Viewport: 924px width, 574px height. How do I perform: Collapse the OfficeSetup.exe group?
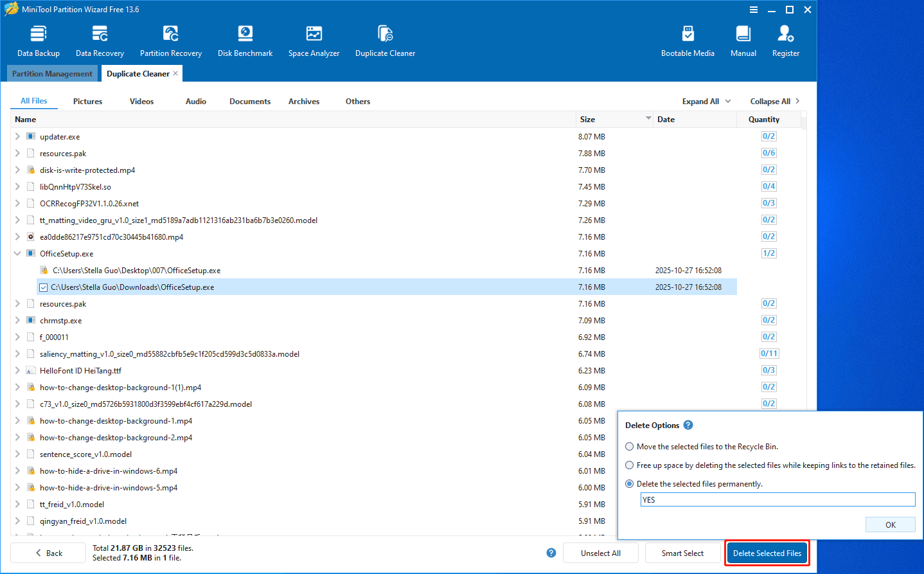pyautogui.click(x=17, y=253)
